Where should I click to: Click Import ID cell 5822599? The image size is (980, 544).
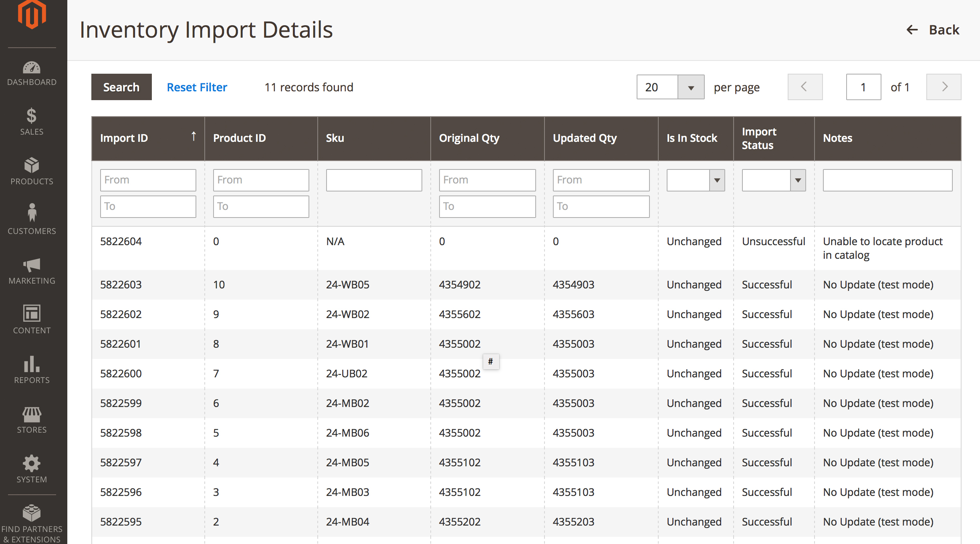click(x=121, y=403)
